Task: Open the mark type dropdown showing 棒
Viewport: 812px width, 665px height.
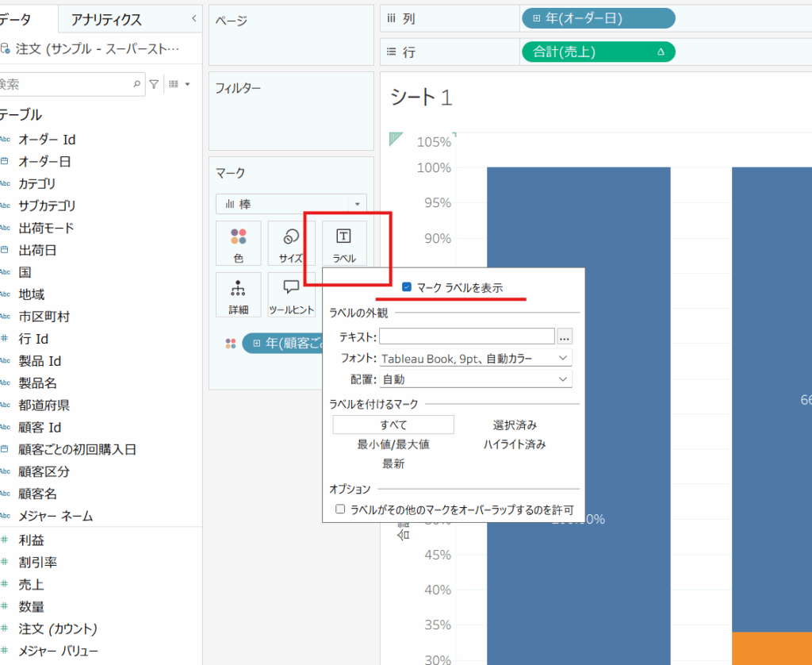Action: click(291, 204)
